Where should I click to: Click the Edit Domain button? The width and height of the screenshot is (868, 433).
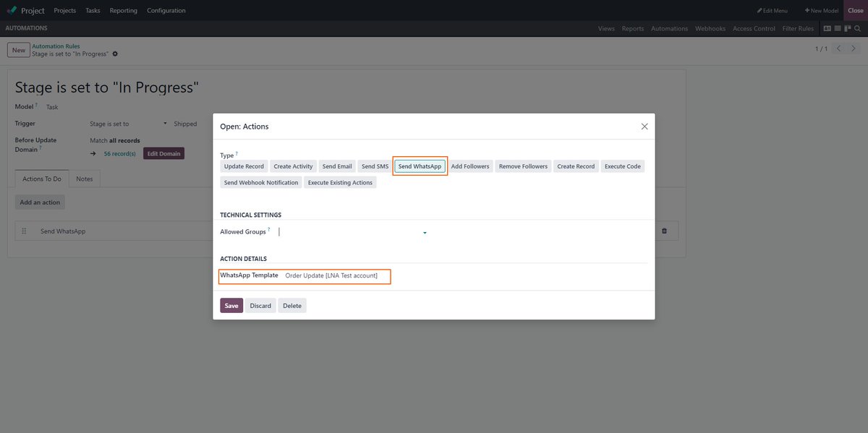(x=163, y=153)
